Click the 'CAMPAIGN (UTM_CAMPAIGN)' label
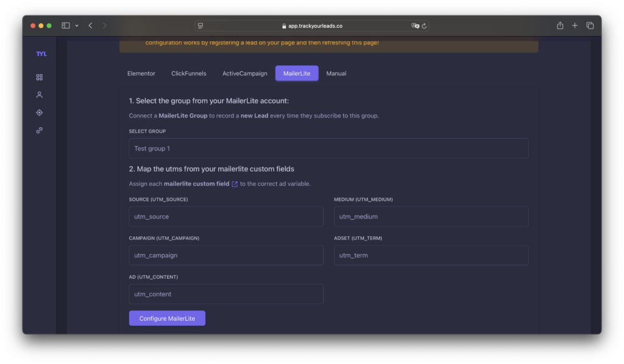 (x=164, y=238)
